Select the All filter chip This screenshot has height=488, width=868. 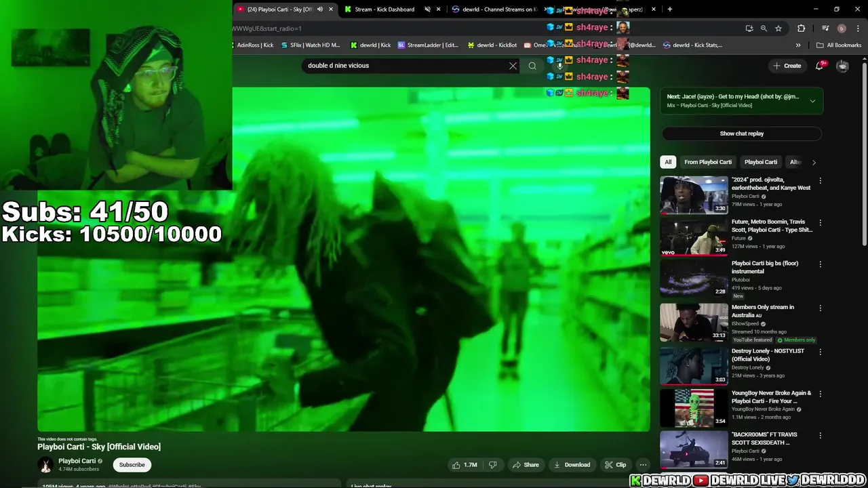click(668, 162)
